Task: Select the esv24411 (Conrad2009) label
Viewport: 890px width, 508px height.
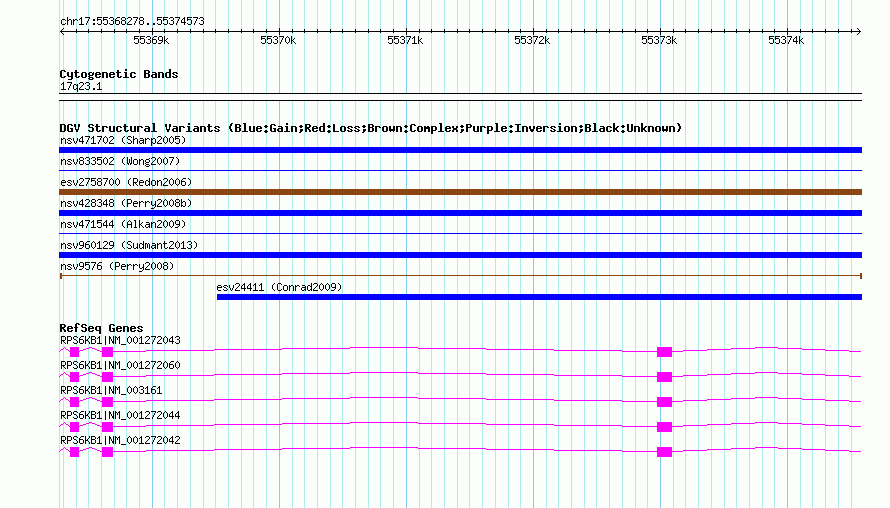Action: click(x=279, y=287)
